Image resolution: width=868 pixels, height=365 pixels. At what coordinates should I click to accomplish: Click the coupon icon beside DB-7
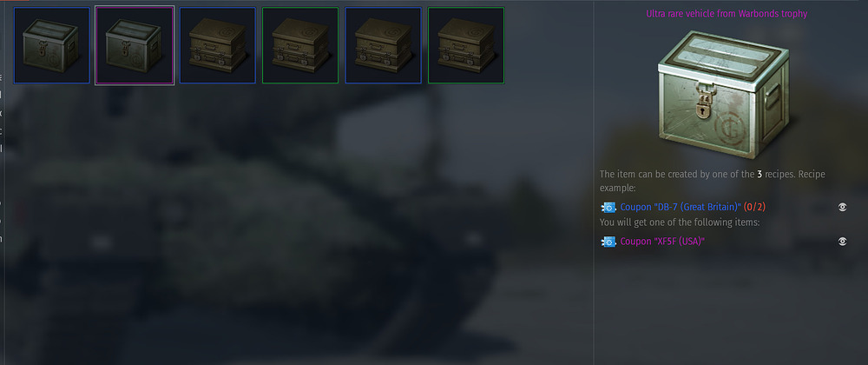point(608,208)
